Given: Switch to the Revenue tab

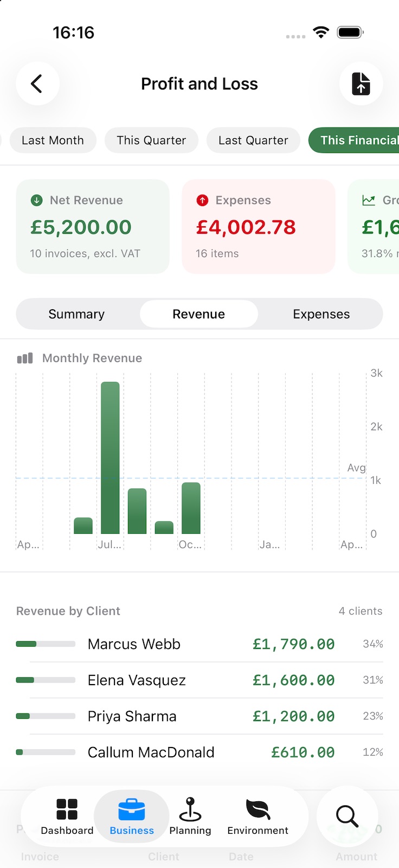Looking at the screenshot, I should (x=199, y=314).
